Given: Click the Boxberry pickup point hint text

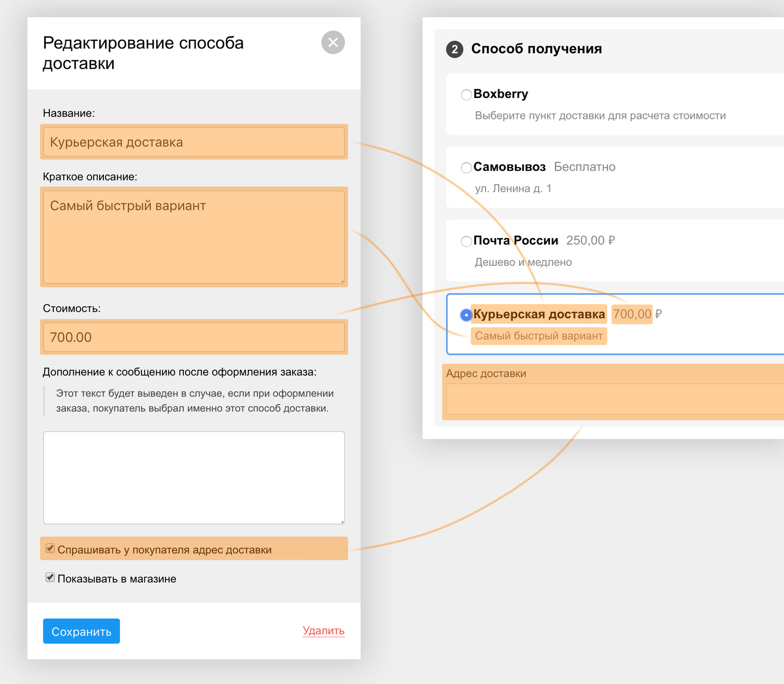Looking at the screenshot, I should [600, 115].
